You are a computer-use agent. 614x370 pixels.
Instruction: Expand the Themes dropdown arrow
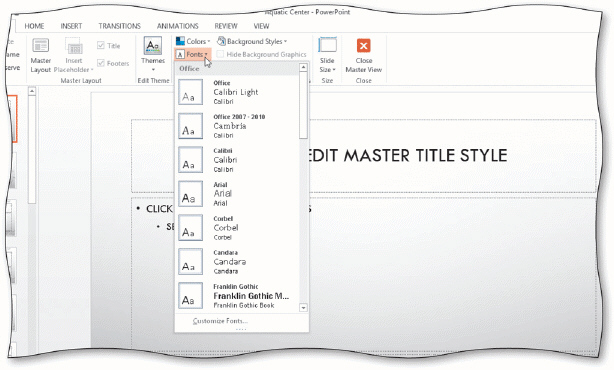click(153, 70)
